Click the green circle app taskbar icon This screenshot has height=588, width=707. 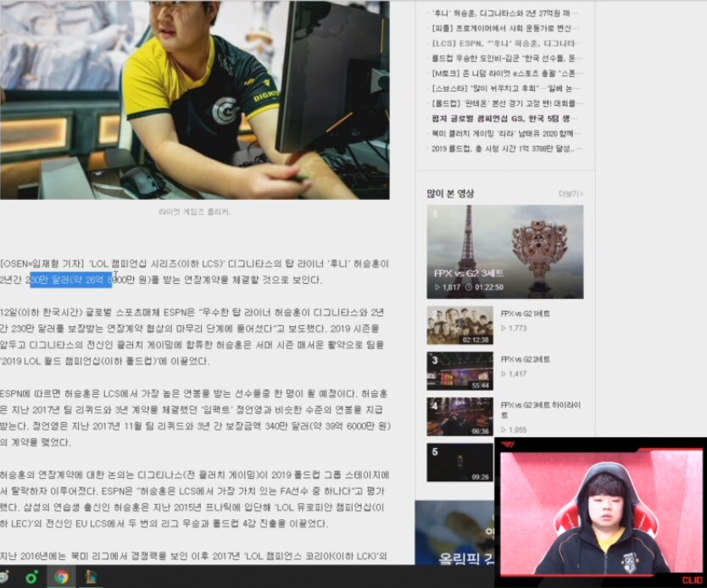coord(32,577)
